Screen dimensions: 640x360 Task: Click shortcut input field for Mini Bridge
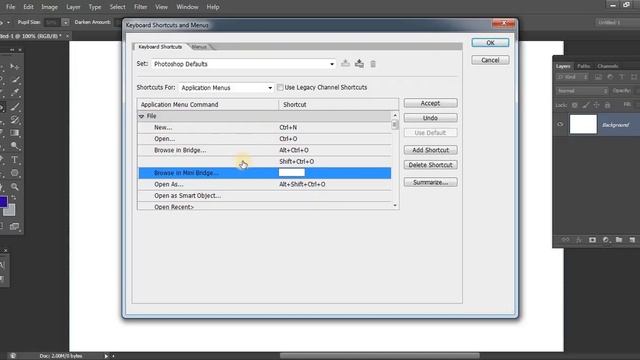[292, 173]
